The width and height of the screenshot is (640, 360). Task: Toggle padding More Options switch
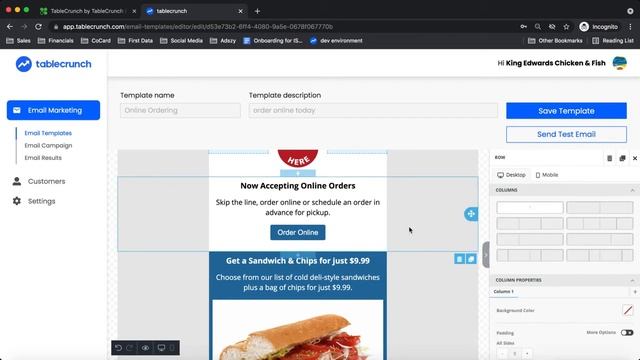tap(627, 333)
